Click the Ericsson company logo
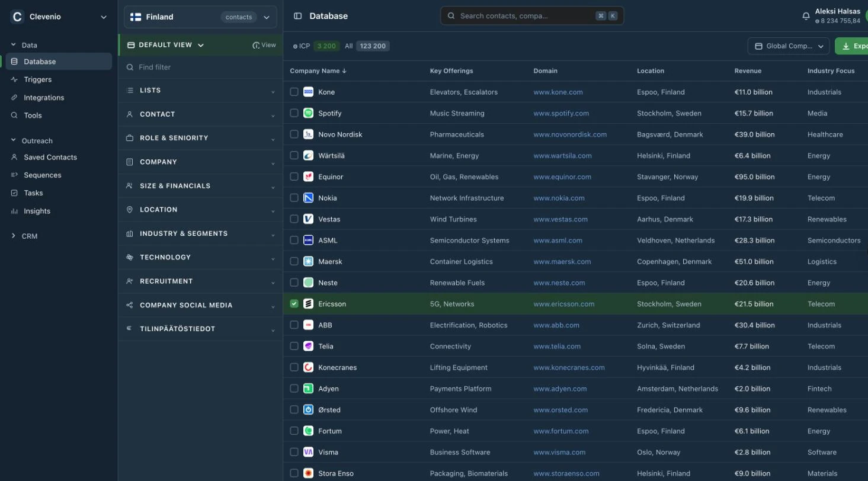The image size is (868, 481). (308, 304)
